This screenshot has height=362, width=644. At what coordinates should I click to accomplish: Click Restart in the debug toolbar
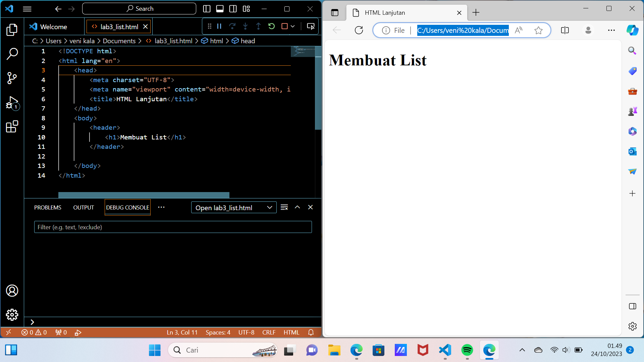(271, 26)
